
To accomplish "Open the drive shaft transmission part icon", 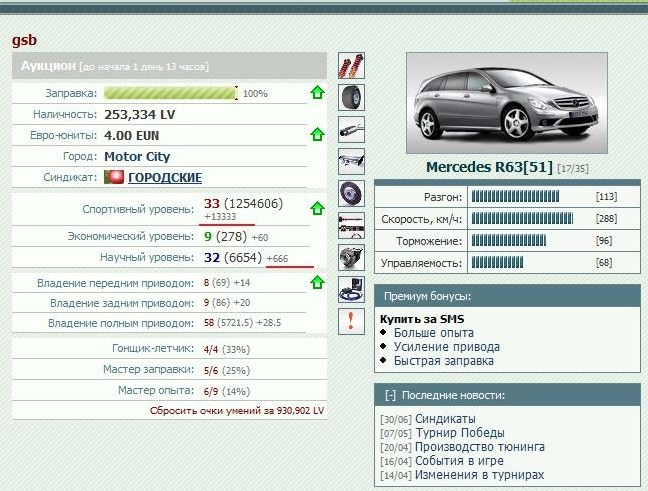I will coord(351,225).
